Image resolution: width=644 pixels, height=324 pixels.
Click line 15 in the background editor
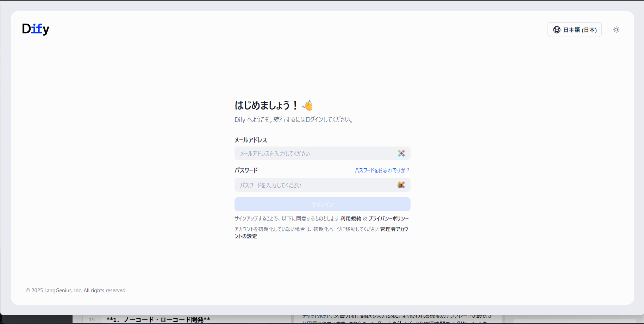coord(92,319)
